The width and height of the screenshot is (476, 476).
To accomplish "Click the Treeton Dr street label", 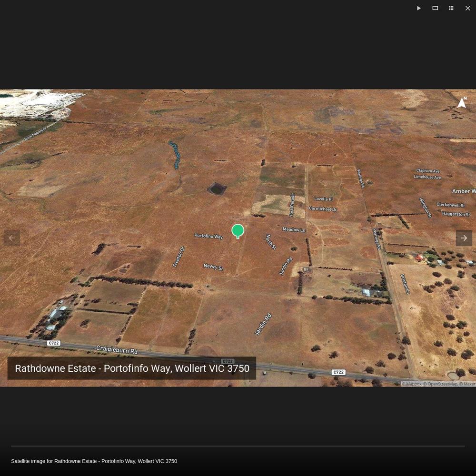I will pos(178,257).
